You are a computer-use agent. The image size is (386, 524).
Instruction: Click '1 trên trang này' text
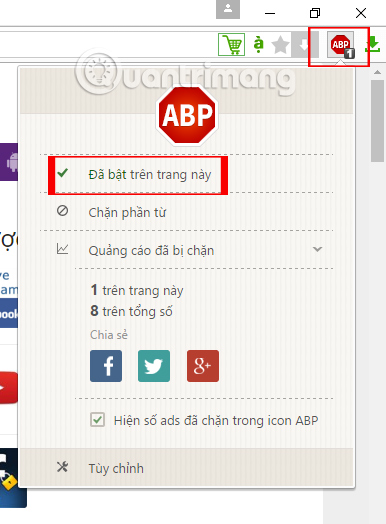pos(137,290)
